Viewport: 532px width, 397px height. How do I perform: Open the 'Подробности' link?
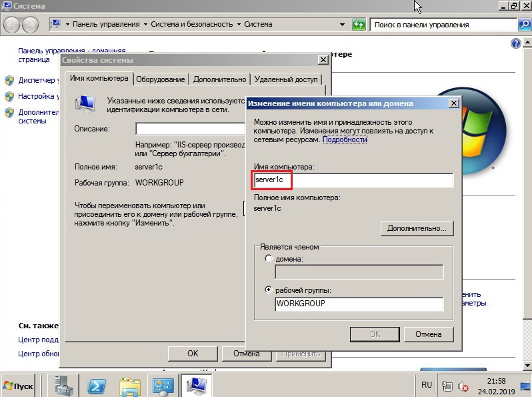click(x=345, y=140)
